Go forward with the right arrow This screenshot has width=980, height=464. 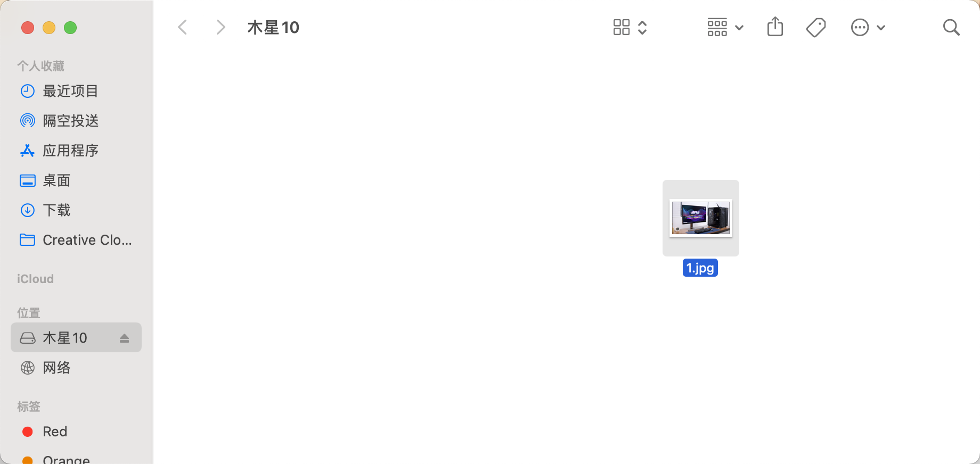tap(220, 27)
